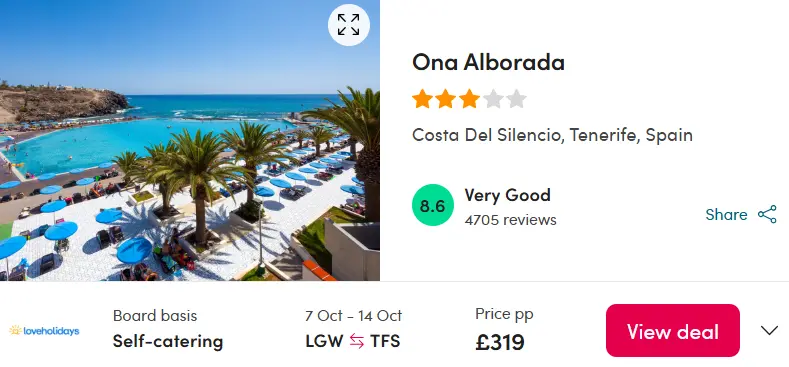Click the loveholidays provider logo
The width and height of the screenshot is (789, 367).
pyautogui.click(x=44, y=331)
